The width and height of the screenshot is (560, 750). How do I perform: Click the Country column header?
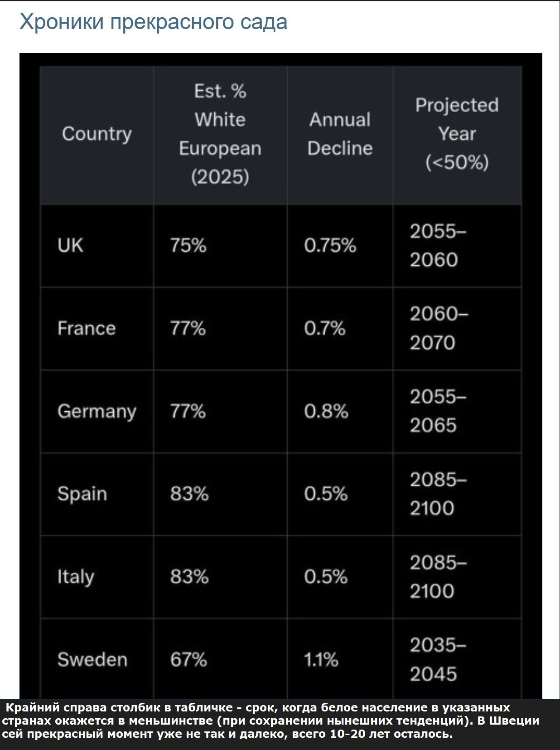coord(97,134)
